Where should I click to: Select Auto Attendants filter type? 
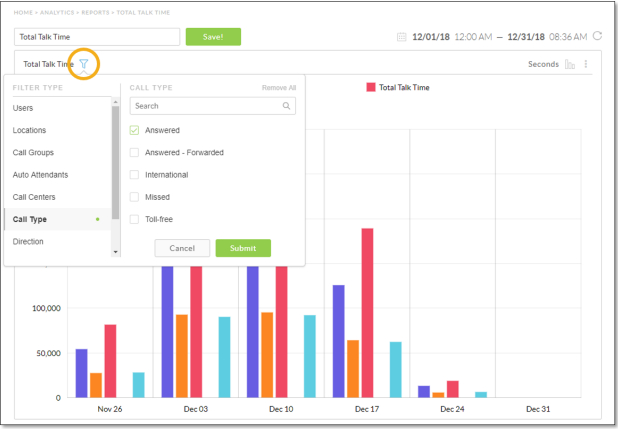pyautogui.click(x=40, y=175)
